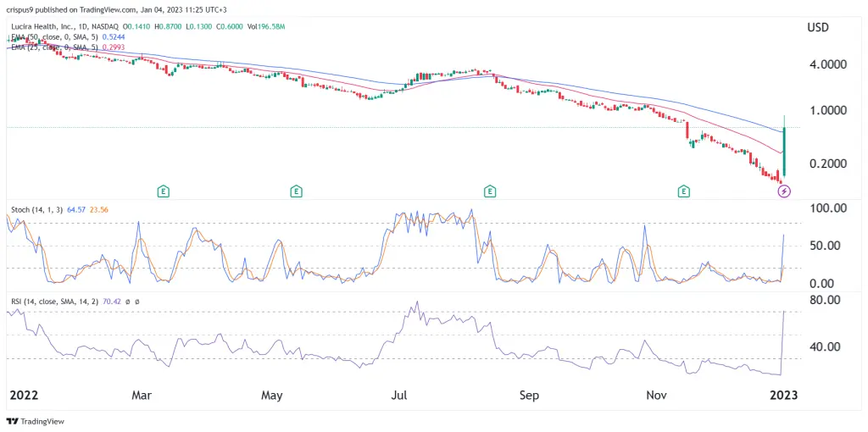Viewport: 868px width, 432px height.
Task: Click the RSI (14, close, SMA, 14, 2) label
Action: 55,302
